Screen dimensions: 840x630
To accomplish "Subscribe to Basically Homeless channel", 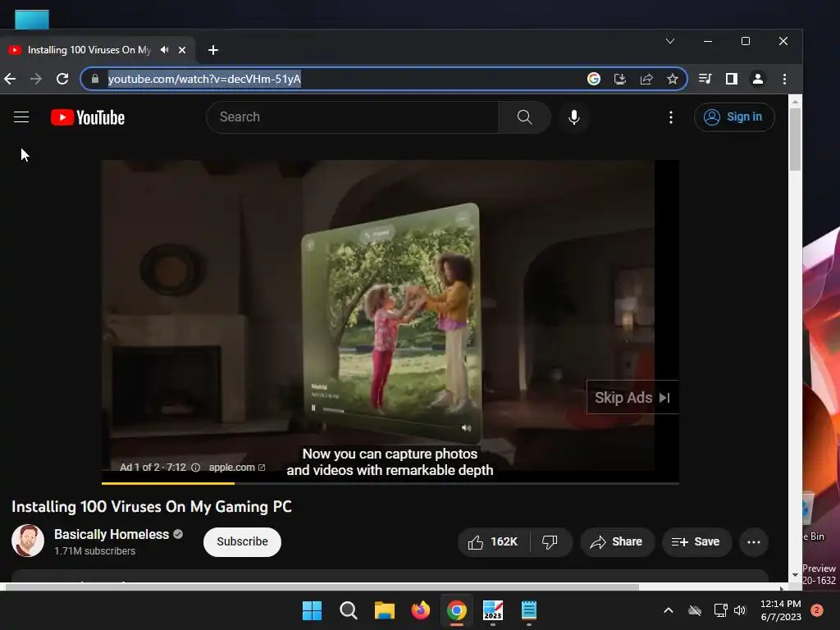I will [x=242, y=541].
